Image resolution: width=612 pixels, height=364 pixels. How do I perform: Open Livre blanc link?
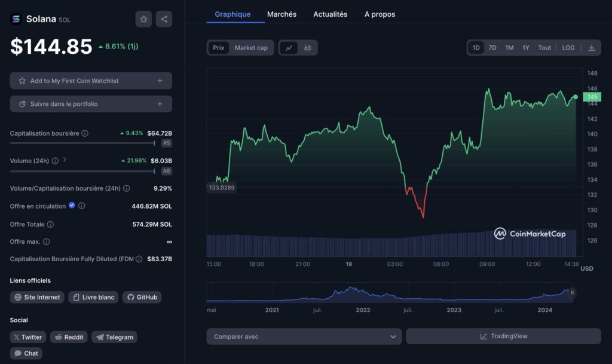tap(93, 297)
